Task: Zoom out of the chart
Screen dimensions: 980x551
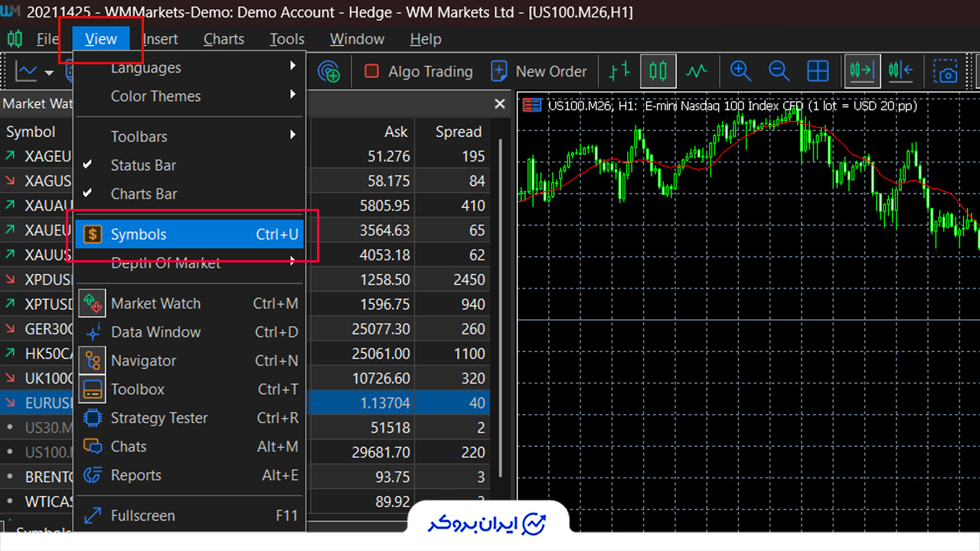Action: click(779, 71)
